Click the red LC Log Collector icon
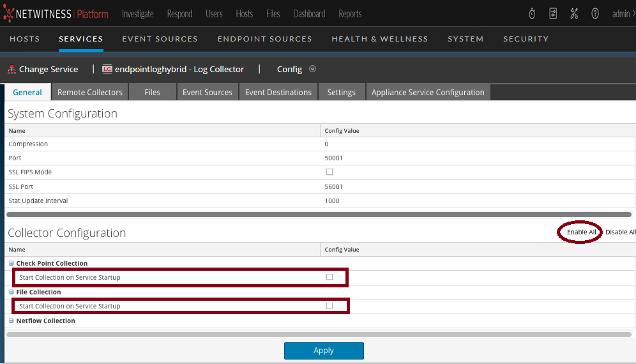This screenshot has height=364, width=636. pos(107,69)
